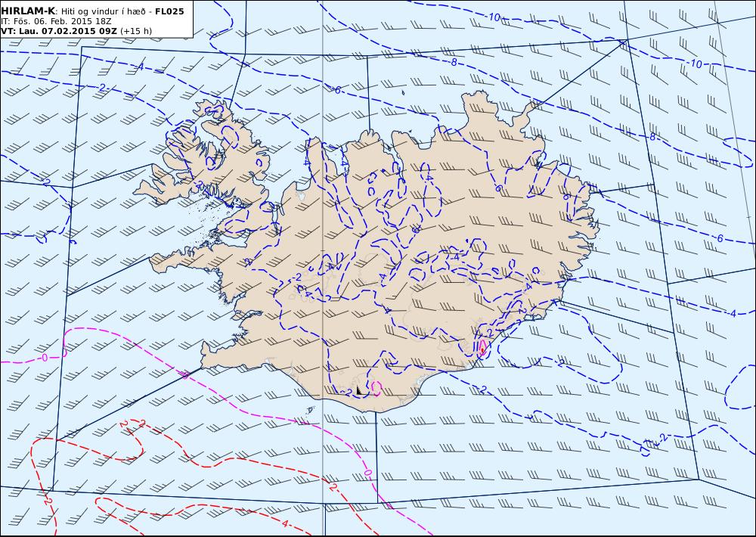This screenshot has width=756, height=537.
Task: Click the VT: Lau. 07.02.2015 09Z valid time
Action: click(59, 31)
